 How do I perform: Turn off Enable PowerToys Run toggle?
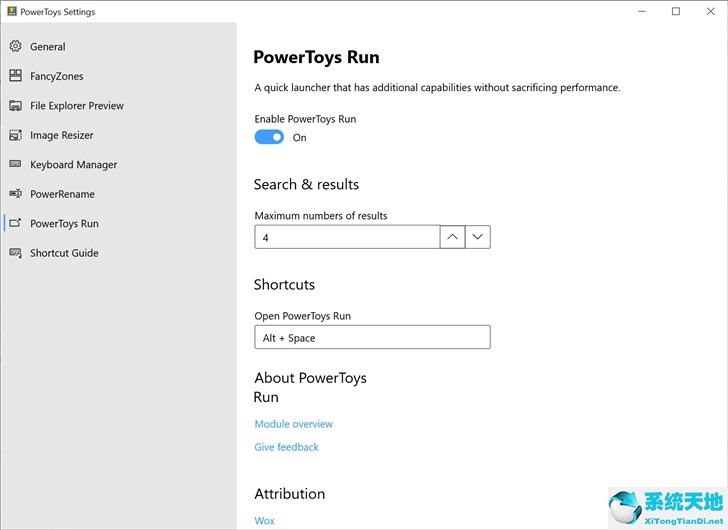point(269,137)
